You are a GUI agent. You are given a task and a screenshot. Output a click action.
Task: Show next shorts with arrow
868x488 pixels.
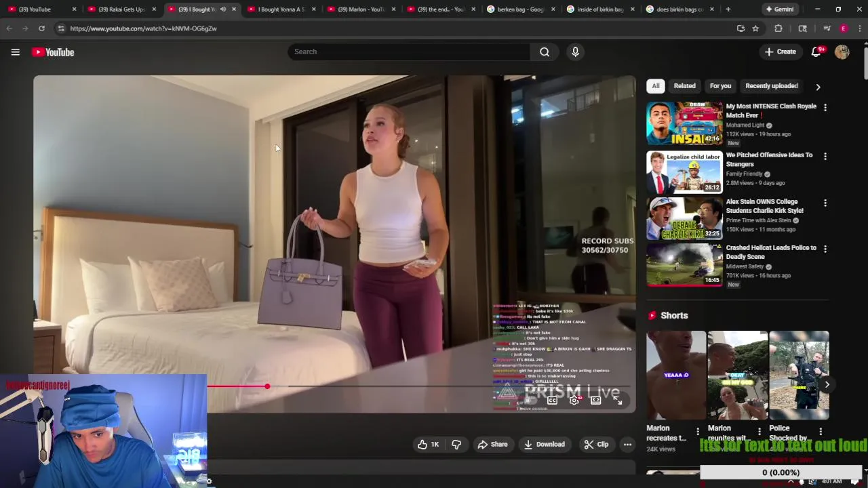(x=827, y=384)
